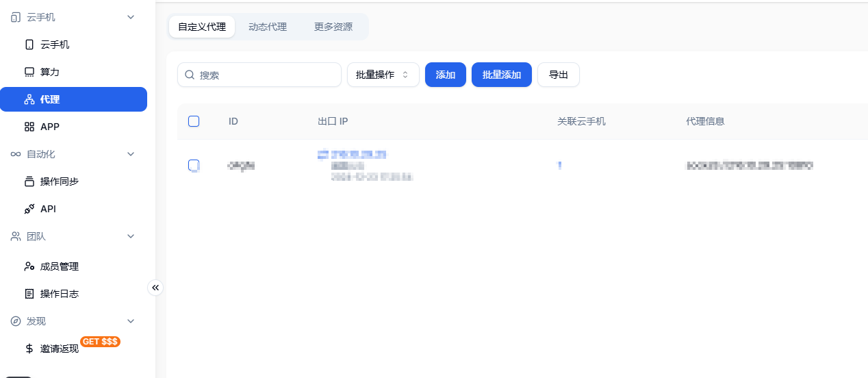Viewport: 868px width, 378px height.
Task: Click the 代理 network icon
Action: [29, 99]
